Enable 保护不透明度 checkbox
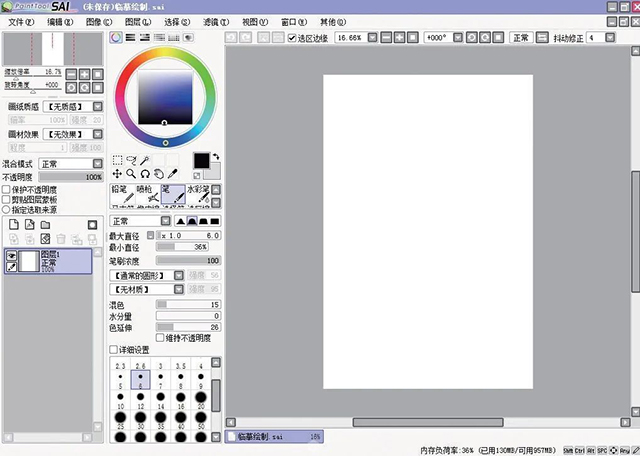This screenshot has height=456, width=640. [x=6, y=188]
